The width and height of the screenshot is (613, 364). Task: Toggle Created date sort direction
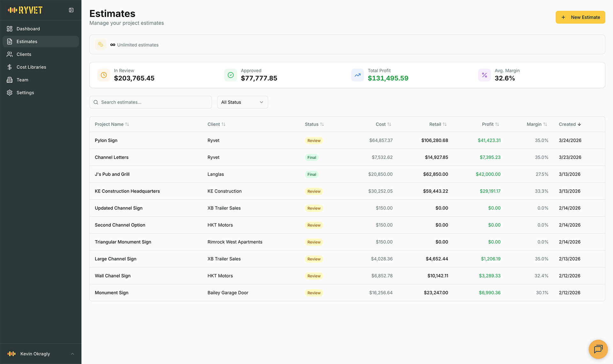click(x=570, y=124)
